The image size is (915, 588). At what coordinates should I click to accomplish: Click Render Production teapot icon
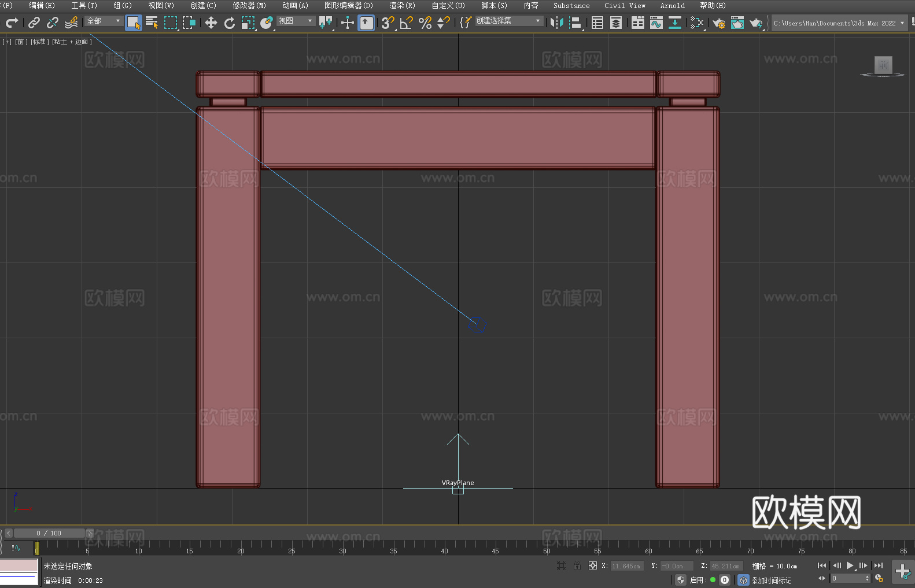[x=756, y=23]
